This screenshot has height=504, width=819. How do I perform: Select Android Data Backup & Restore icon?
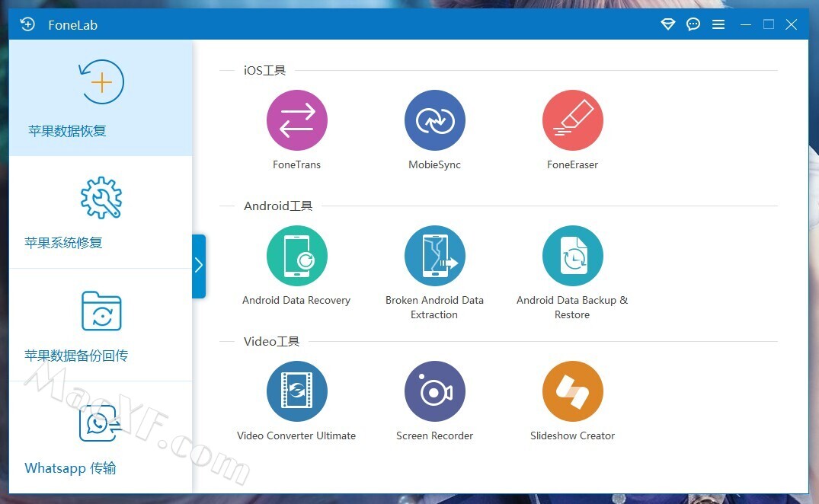[x=572, y=256]
